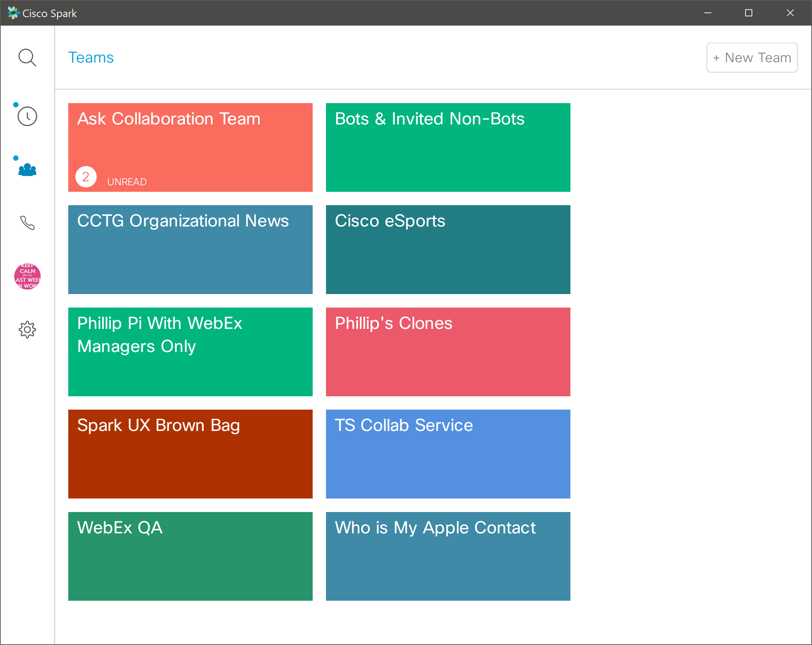Click the Cisco Spark logo icon
Screen dimensions: 812x645
tap(13, 13)
